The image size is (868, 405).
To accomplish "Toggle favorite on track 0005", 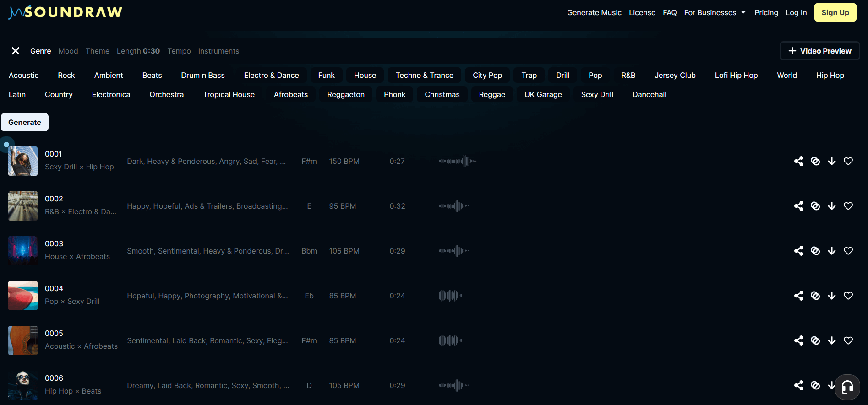I will 848,340.
